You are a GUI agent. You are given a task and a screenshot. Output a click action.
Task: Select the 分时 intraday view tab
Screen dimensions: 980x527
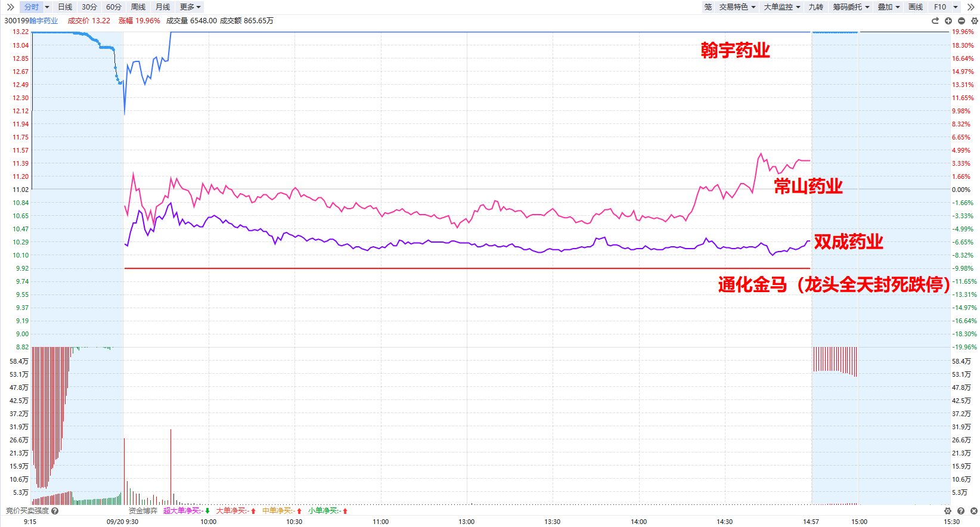(32, 7)
